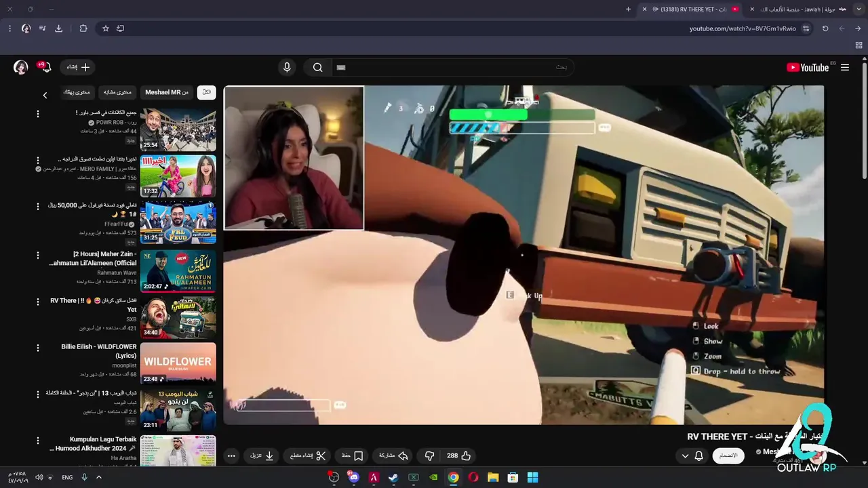Screen dimensions: 868x488
Task: Open POWR ROB video thumbnail 25:54
Action: tap(178, 129)
